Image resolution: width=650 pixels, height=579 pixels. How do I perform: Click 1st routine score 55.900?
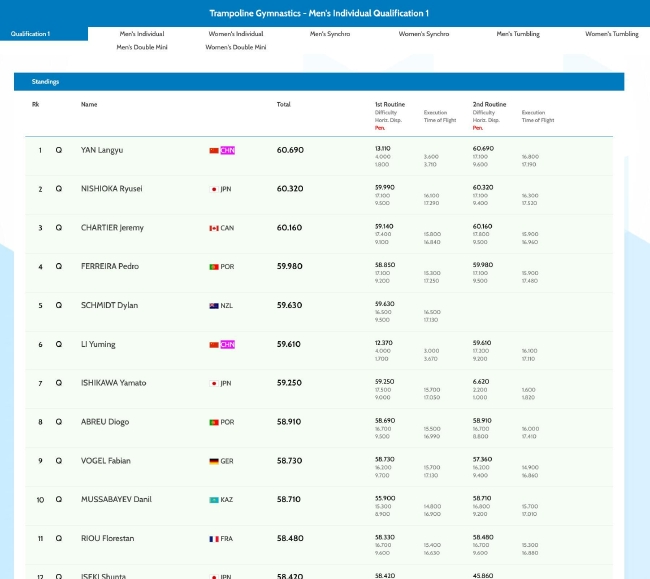tap(385, 498)
